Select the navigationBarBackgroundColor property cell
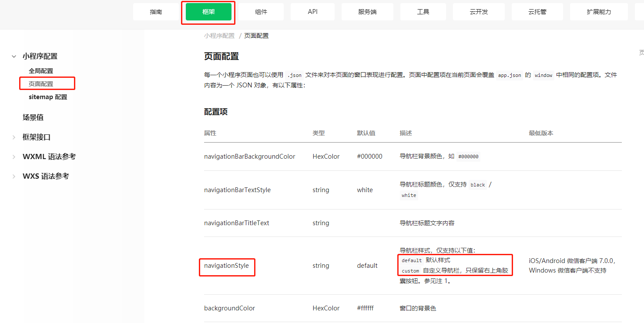The width and height of the screenshot is (644, 323). tap(250, 157)
